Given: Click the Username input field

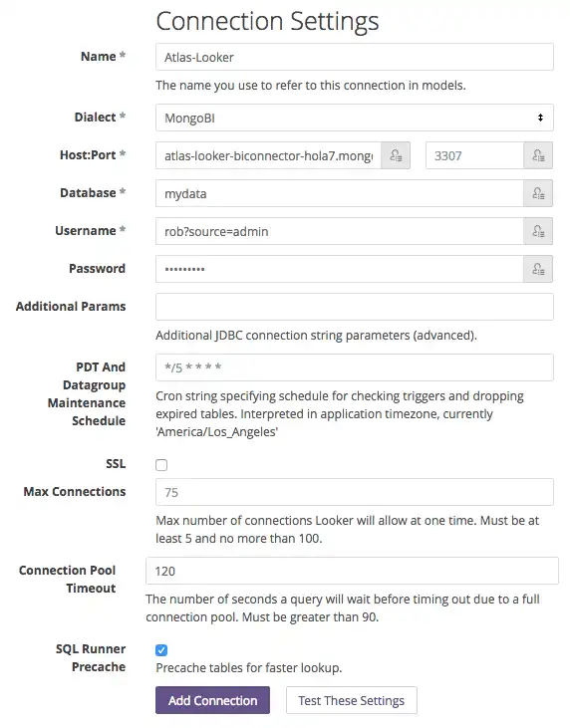Looking at the screenshot, I should 340,231.
